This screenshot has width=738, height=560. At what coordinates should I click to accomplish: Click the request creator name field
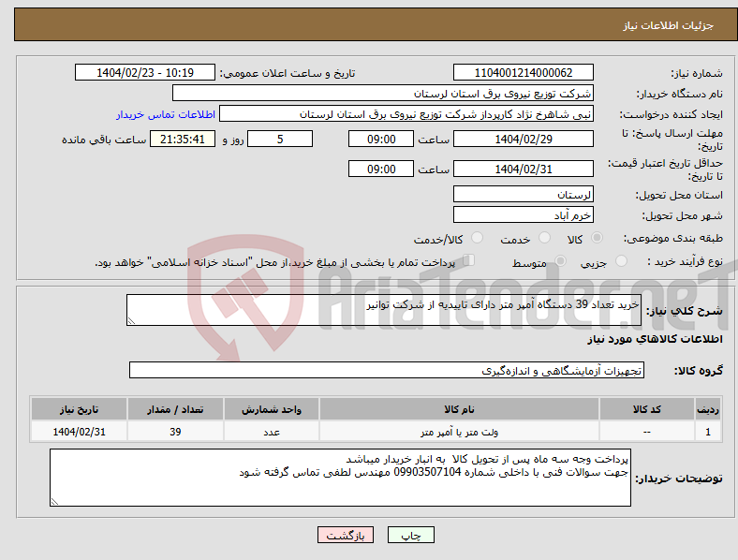[406, 114]
